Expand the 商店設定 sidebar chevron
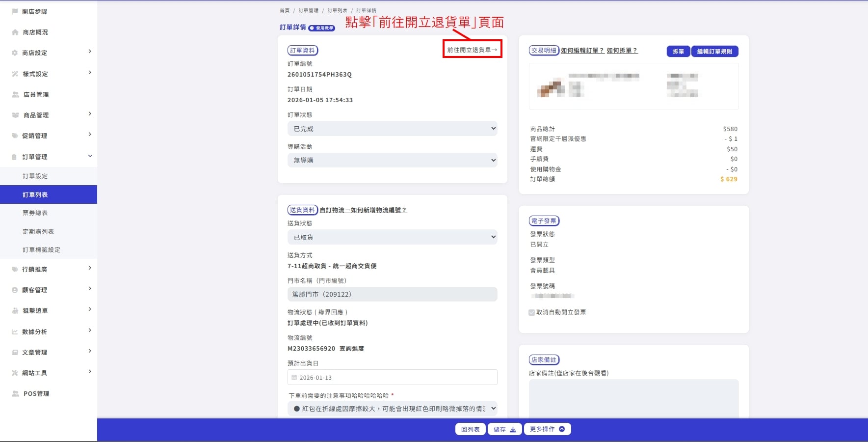Viewport: 868px width, 442px height. (x=90, y=52)
